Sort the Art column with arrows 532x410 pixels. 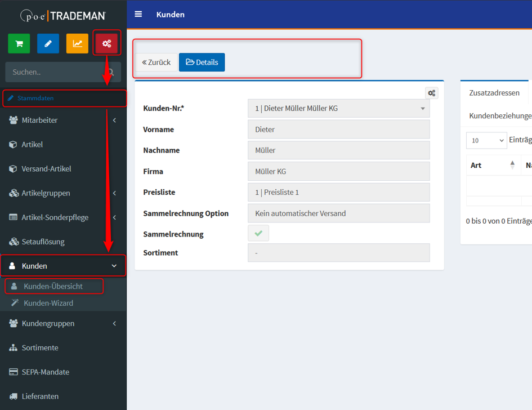tap(512, 165)
